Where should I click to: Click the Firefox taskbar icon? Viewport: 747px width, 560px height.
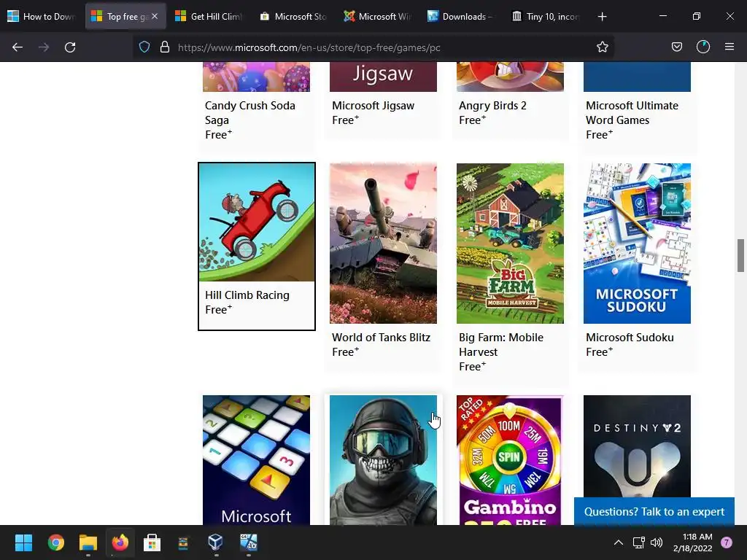[120, 542]
